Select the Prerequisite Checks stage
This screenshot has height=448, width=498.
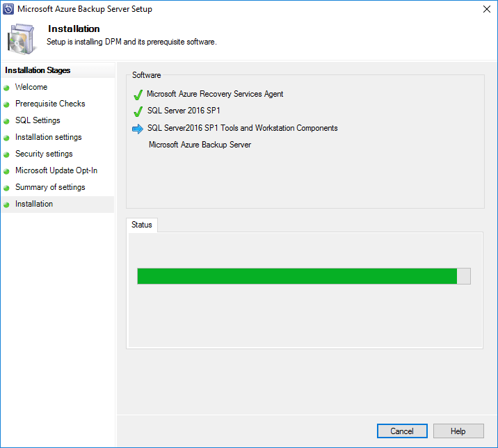[50, 104]
